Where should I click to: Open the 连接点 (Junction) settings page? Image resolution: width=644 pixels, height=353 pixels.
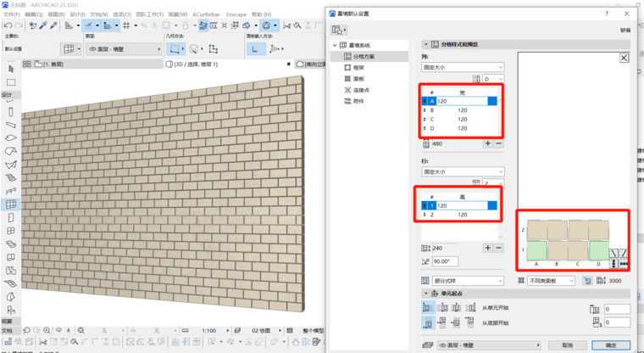coord(357,90)
